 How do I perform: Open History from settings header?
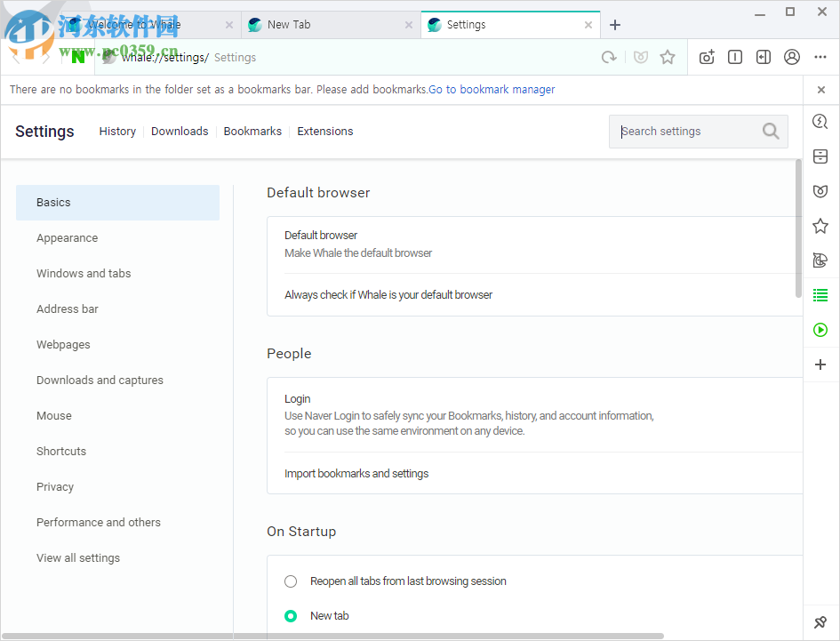(117, 132)
